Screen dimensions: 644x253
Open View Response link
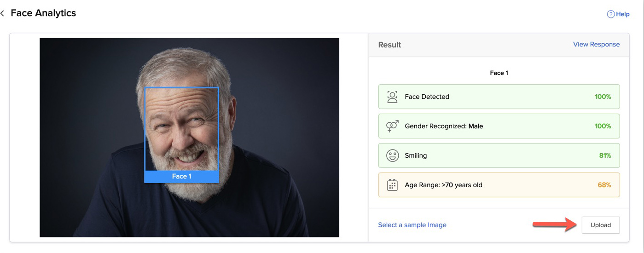click(x=596, y=45)
